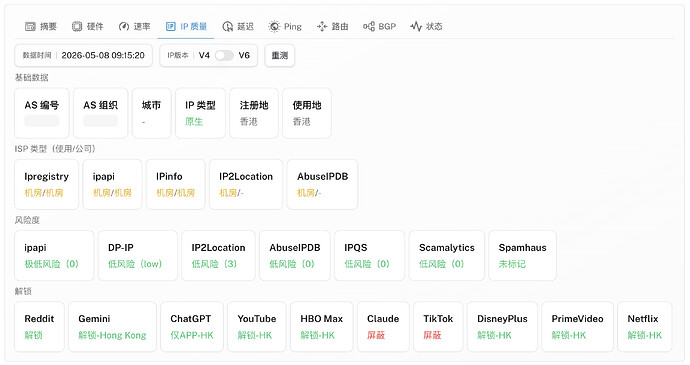
Task: Click the ISP 类型 (使用/公司) heading
Action: (x=55, y=149)
